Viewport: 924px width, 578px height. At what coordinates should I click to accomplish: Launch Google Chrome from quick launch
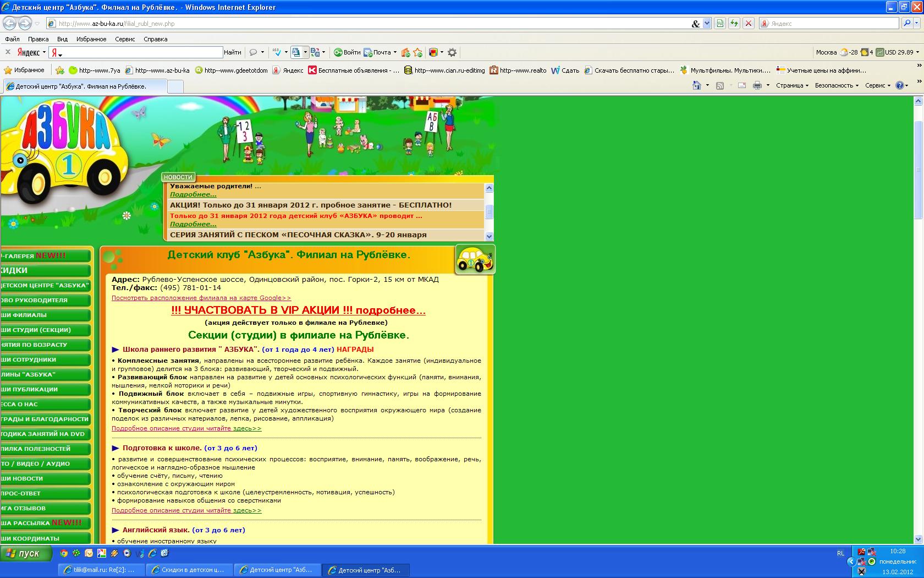(64, 553)
